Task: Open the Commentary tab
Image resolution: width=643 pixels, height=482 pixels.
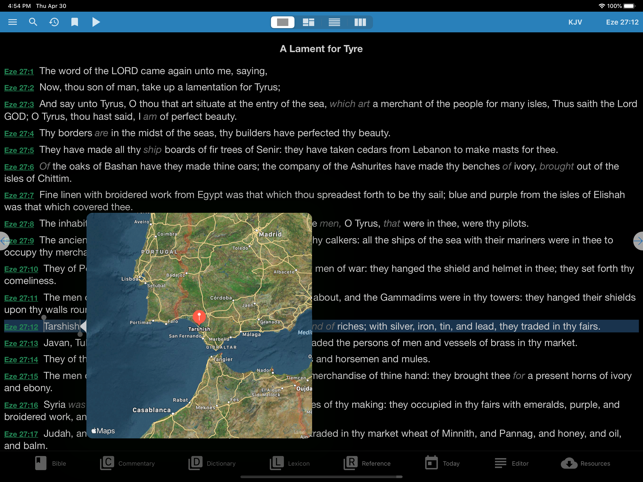Action: [x=128, y=464]
